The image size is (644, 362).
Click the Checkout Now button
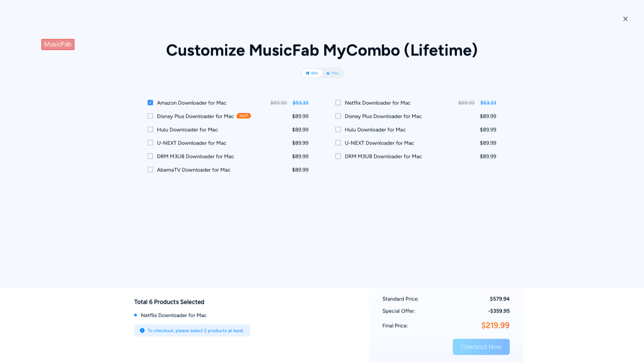tap(481, 347)
